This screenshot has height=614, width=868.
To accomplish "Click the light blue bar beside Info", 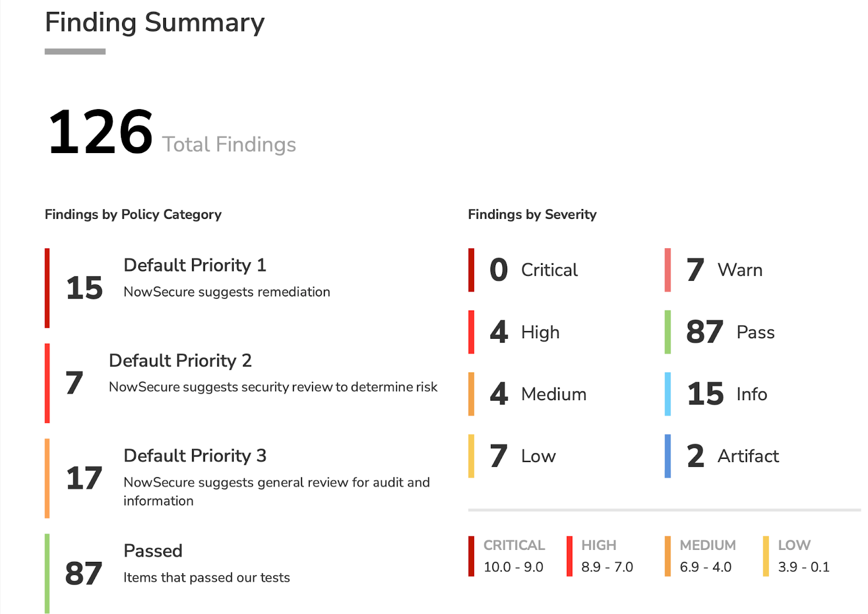I will [x=668, y=394].
